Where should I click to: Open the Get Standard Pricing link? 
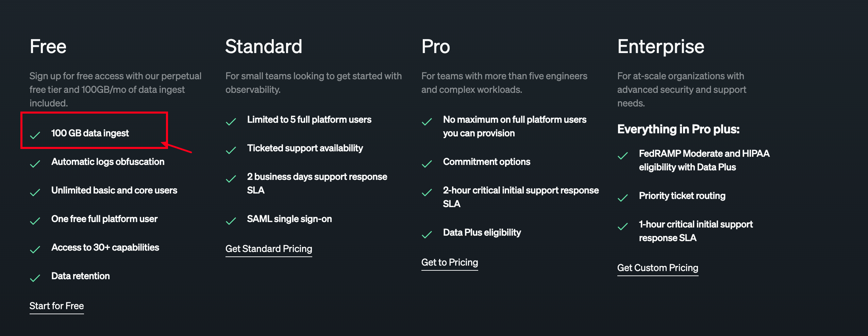[269, 249]
